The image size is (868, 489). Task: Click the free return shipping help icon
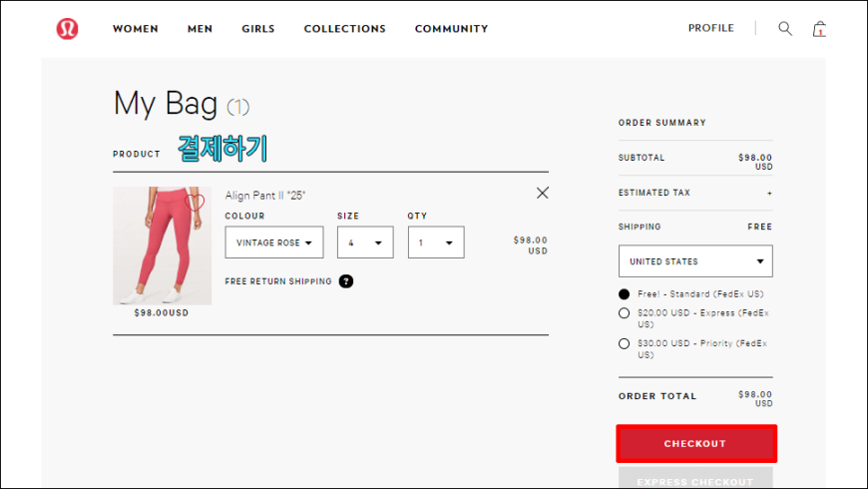pyautogui.click(x=346, y=281)
